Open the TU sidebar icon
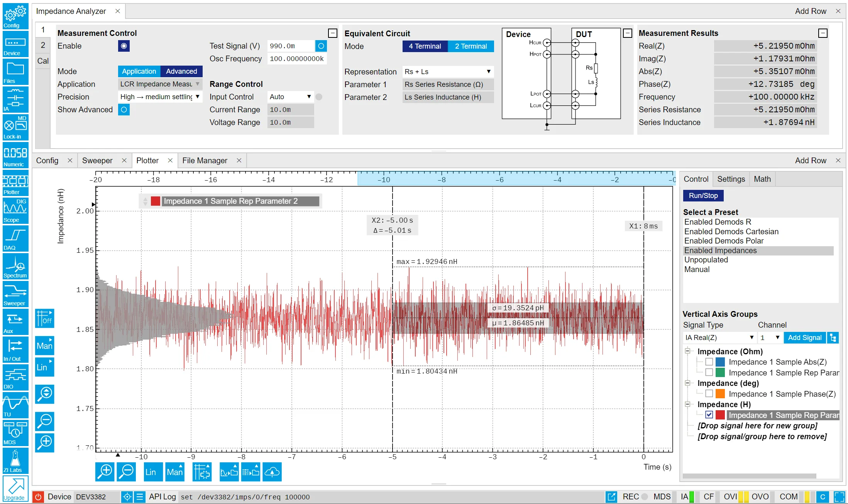This screenshot has width=848, height=504. (15, 405)
